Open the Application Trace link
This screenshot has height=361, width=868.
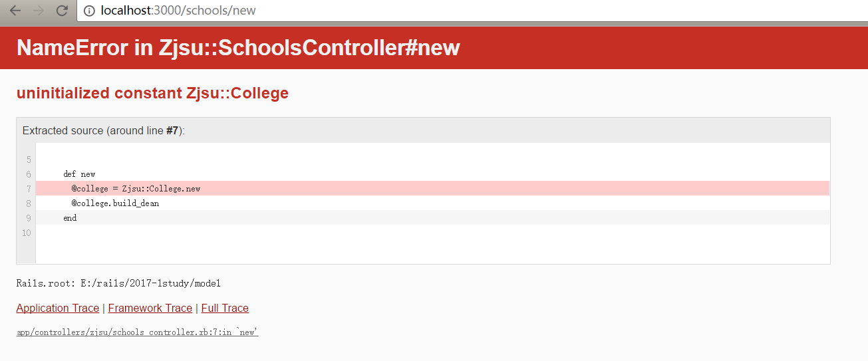point(58,308)
